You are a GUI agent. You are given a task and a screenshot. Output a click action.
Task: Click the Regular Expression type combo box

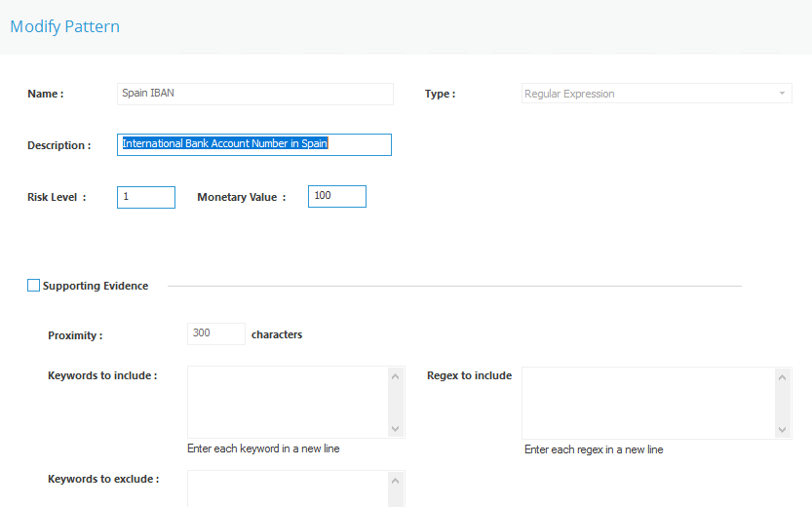(x=656, y=94)
